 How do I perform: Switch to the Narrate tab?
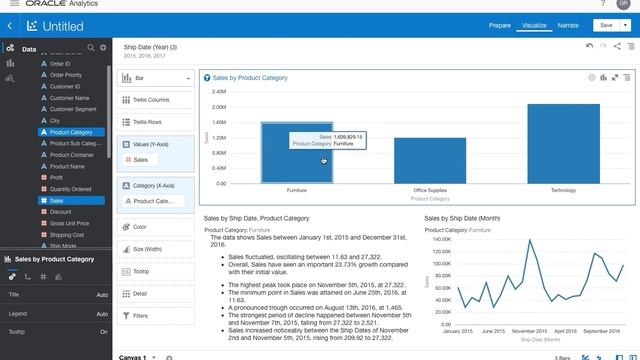[568, 25]
